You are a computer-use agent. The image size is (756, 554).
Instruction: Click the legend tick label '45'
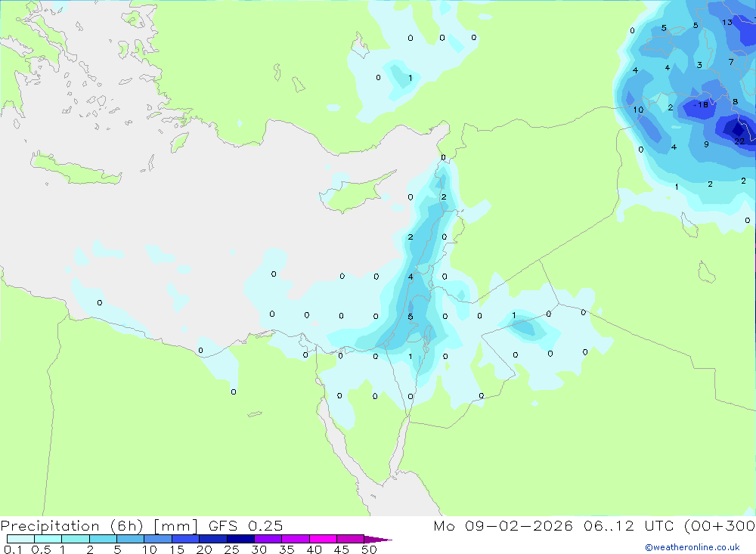coord(342,549)
